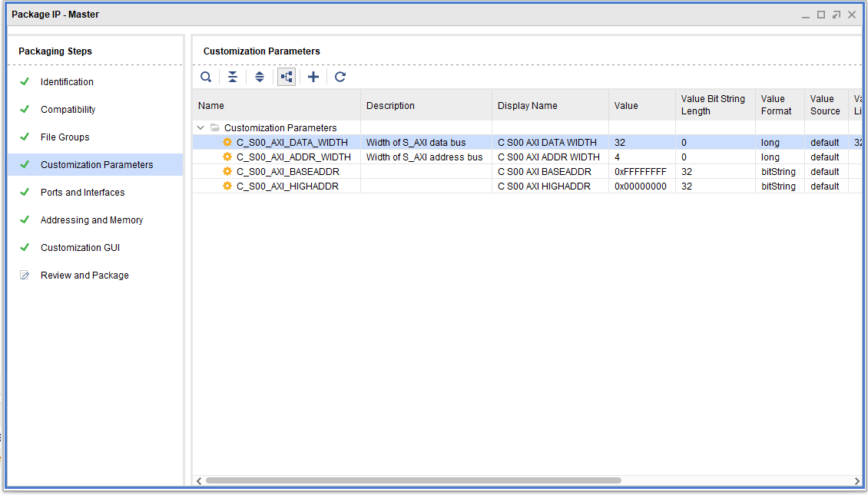
Task: Maximize the Package IP window
Action: (821, 15)
